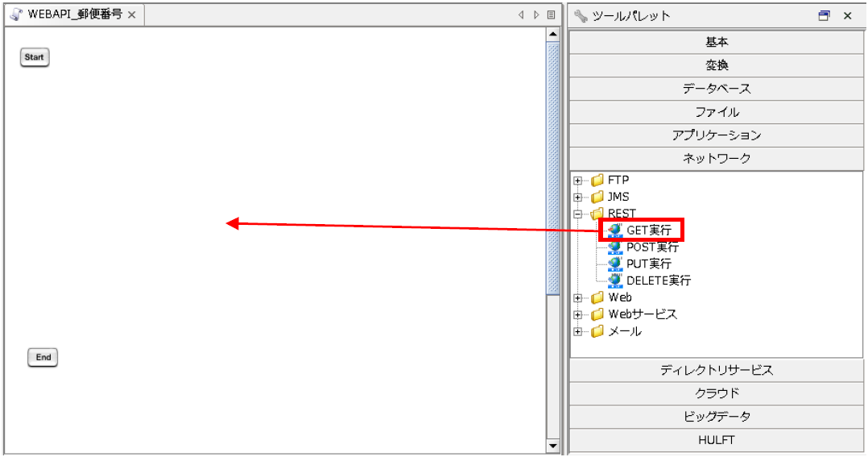
Task: Expand the FTP folder node
Action: [577, 181]
